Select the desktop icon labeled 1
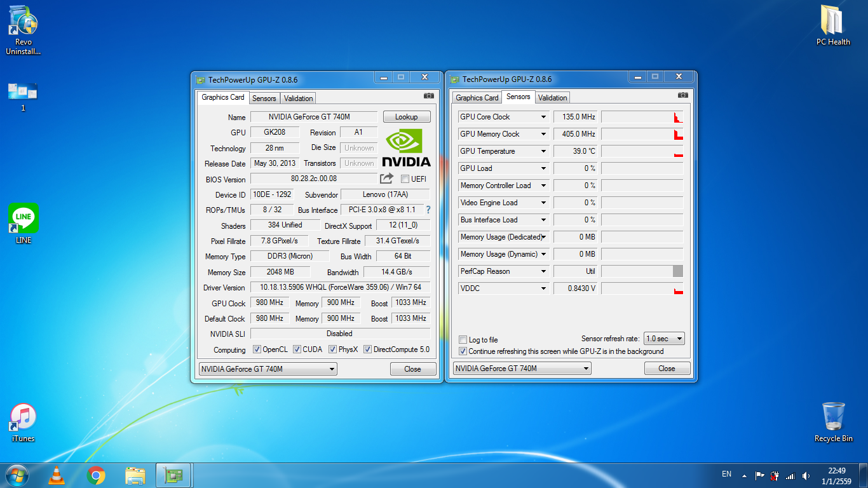 (23, 96)
